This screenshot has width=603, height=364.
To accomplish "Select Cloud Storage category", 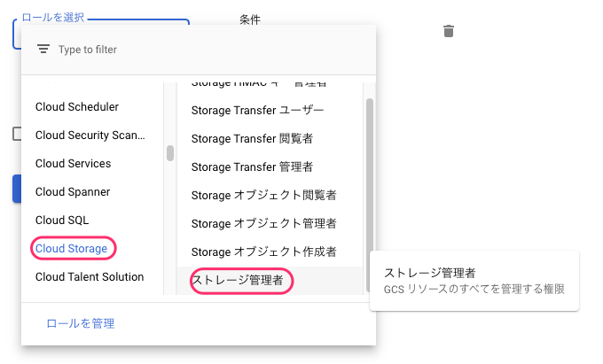I will click(x=71, y=249).
